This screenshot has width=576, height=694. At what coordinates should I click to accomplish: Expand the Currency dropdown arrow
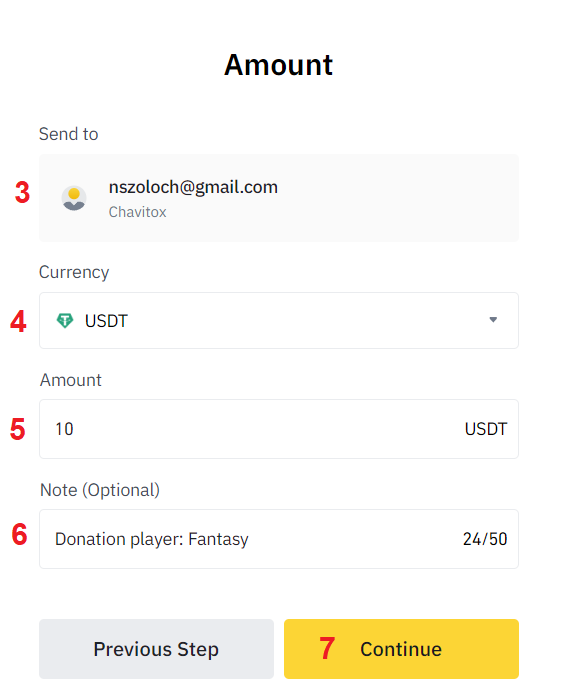[493, 320]
